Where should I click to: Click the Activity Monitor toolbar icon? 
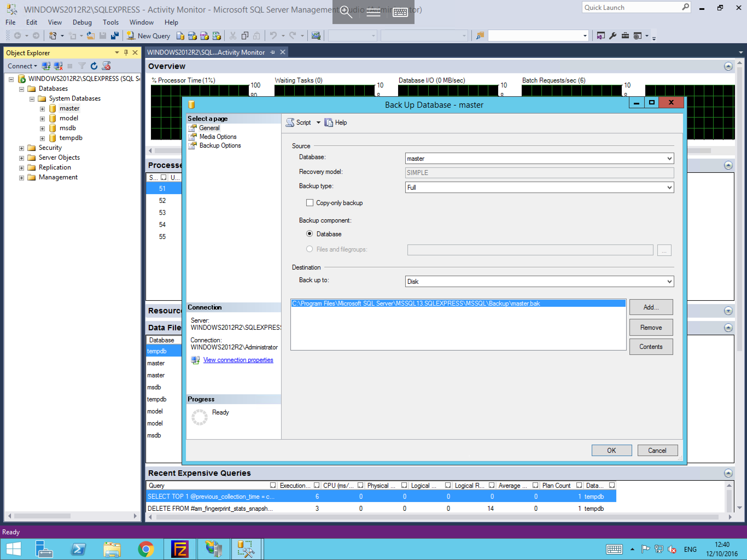[x=316, y=36]
